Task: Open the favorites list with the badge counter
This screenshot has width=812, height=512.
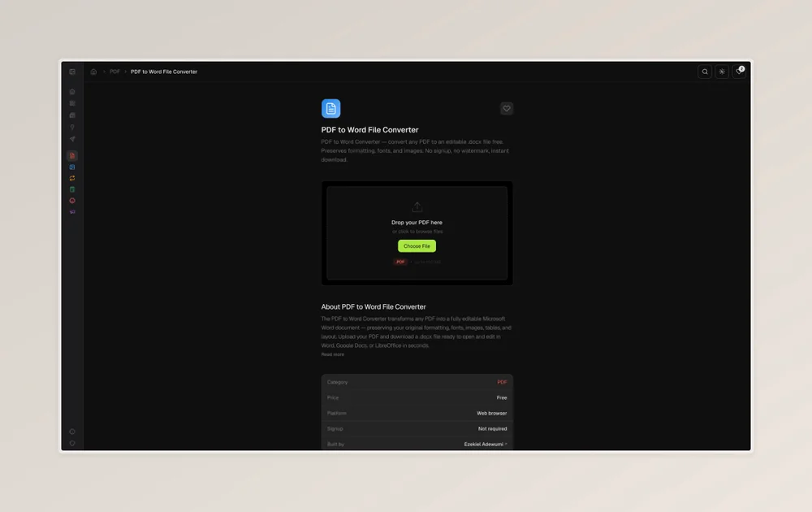Action: coord(739,72)
